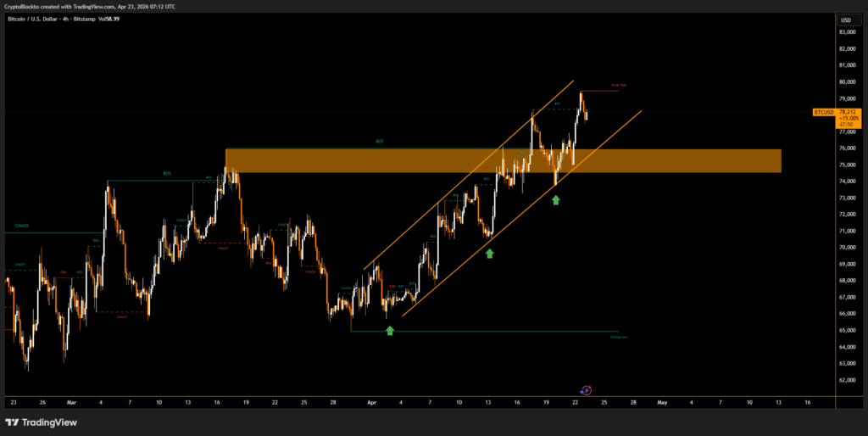Click the May label on time axis
The image size is (868, 436).
[x=662, y=402]
